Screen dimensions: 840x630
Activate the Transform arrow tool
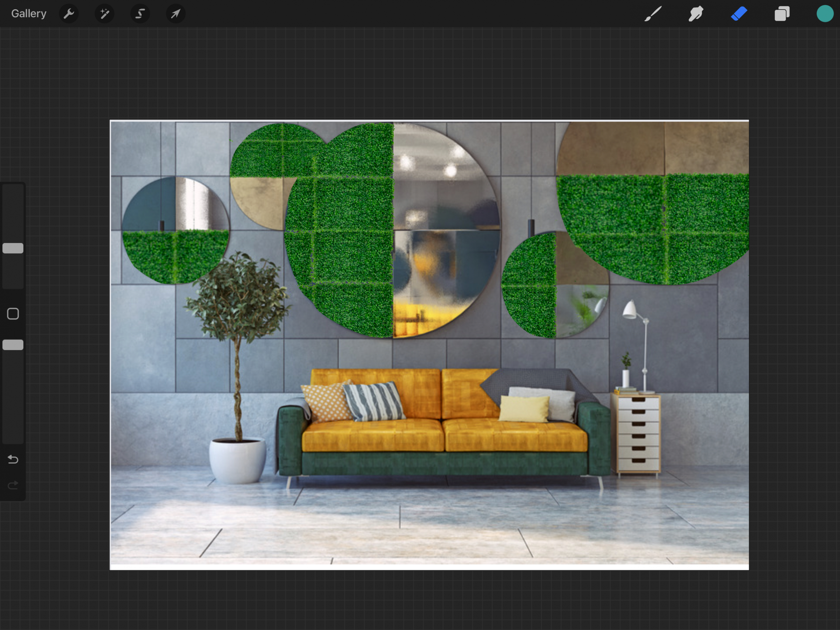click(x=176, y=14)
